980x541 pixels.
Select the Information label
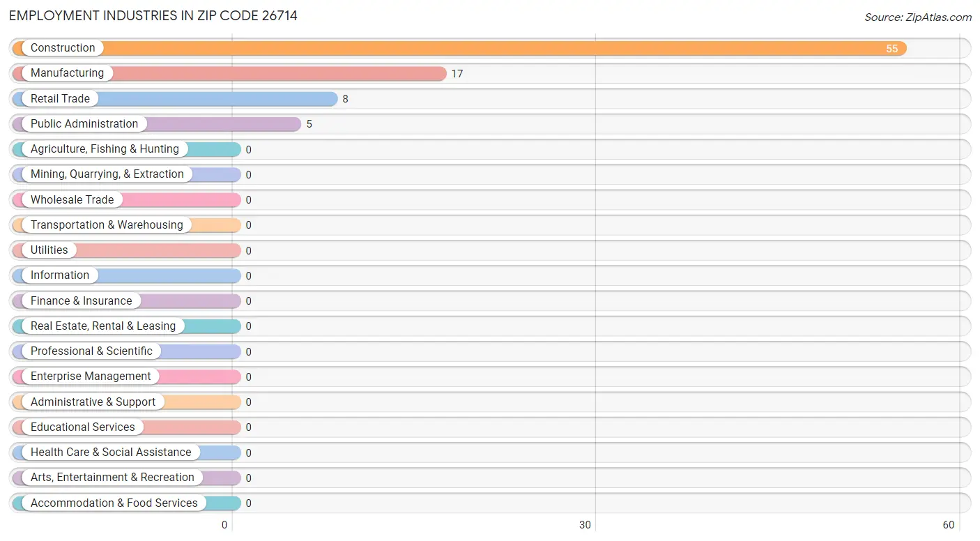(60, 275)
